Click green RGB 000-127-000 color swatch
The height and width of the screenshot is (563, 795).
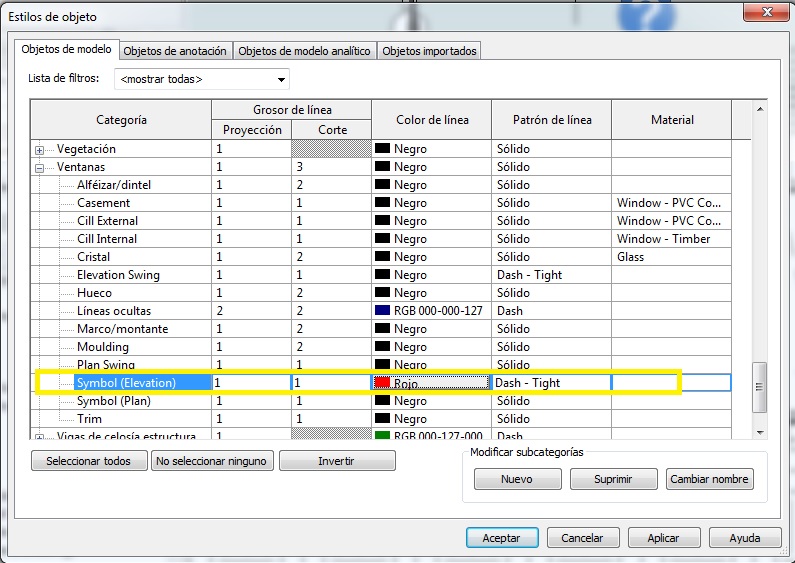(382, 437)
